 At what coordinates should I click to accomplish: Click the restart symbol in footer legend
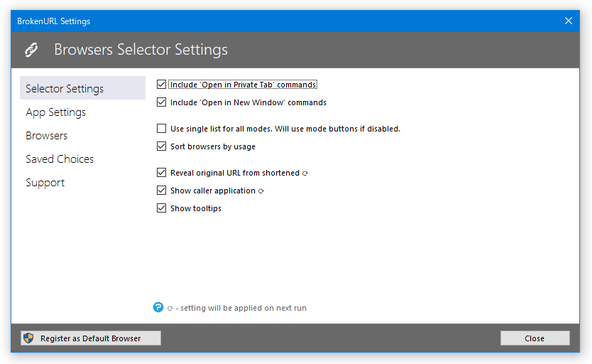pyautogui.click(x=170, y=308)
